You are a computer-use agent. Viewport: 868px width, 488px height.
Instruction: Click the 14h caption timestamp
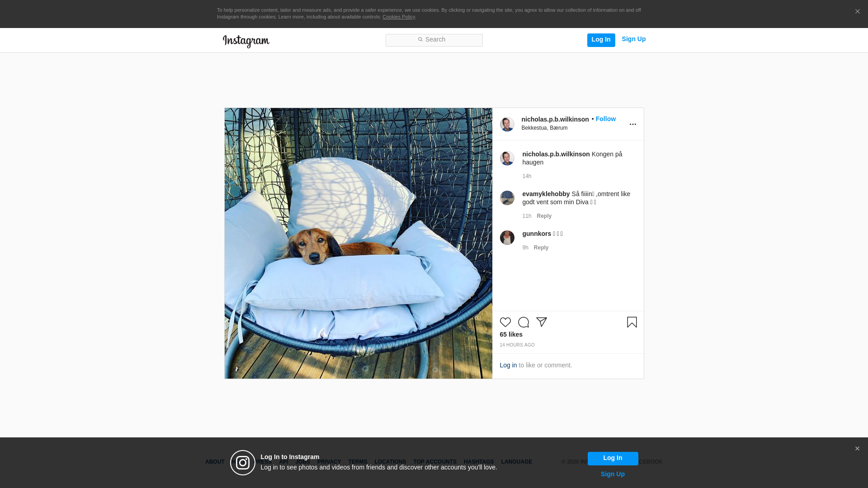(527, 176)
